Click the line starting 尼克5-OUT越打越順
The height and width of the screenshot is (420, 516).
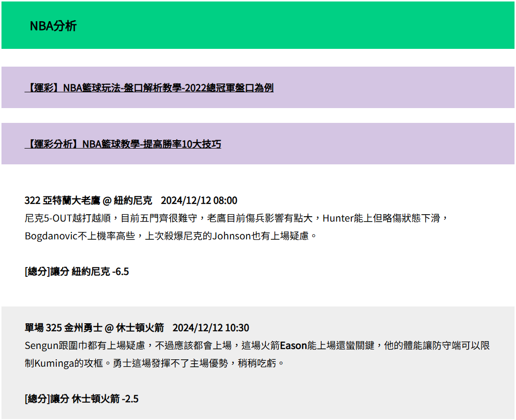(x=237, y=218)
